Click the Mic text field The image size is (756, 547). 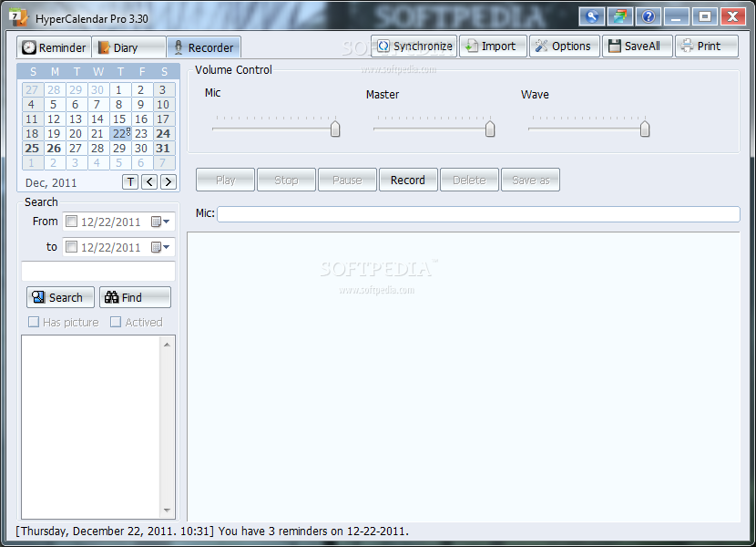pos(478,214)
